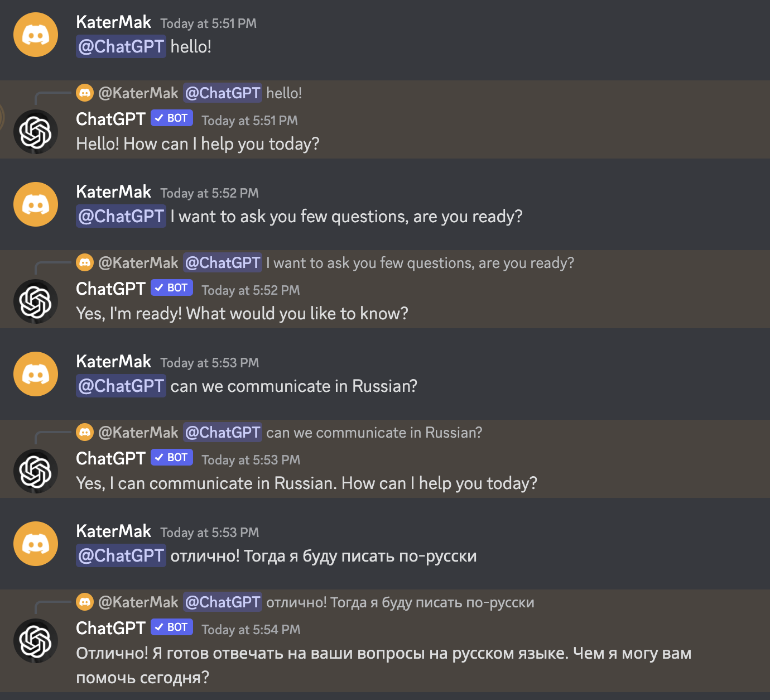Click the small KaterMak avatar in first reply
Screen dimensions: 770x700
point(85,93)
